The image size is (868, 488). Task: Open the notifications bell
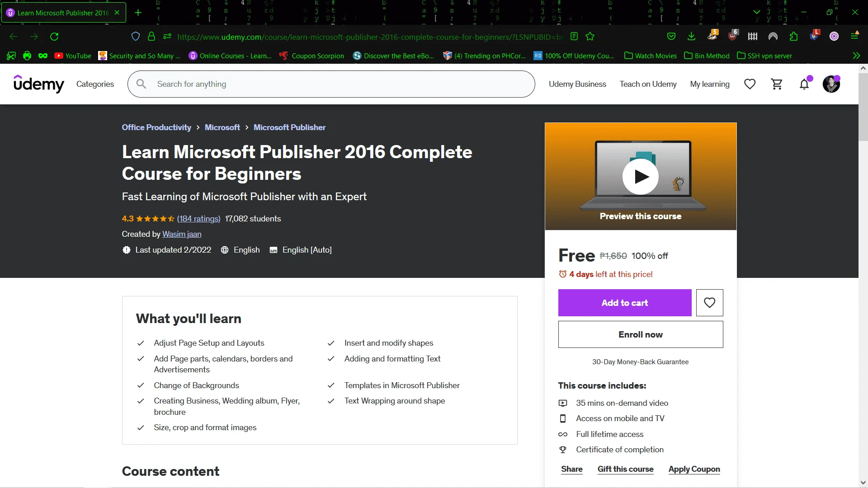point(804,84)
